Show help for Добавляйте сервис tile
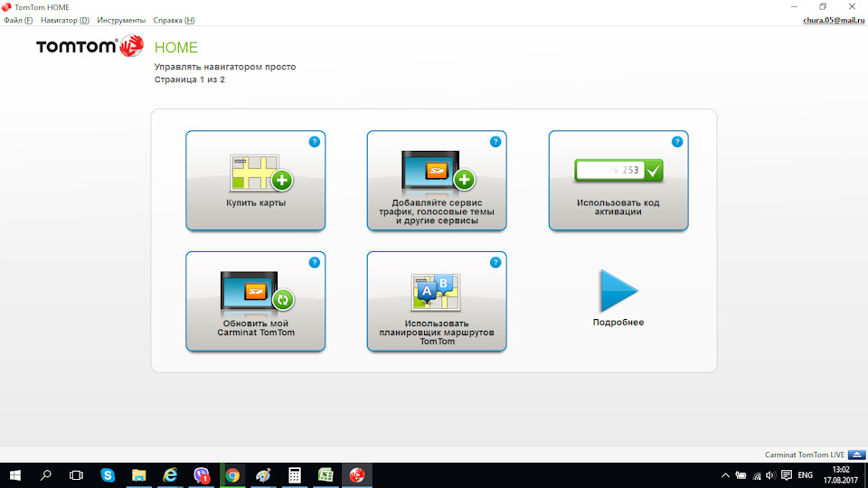This screenshot has width=868, height=488. click(495, 142)
